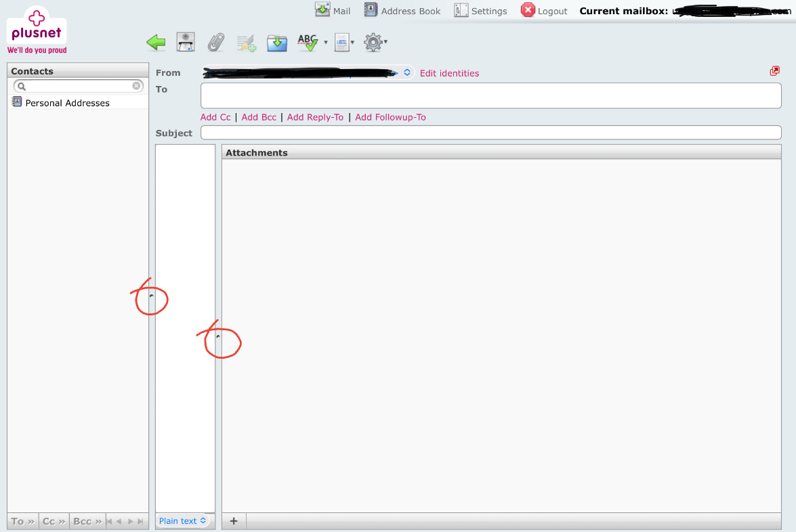
Task: Select the Attach file paperclip icon
Action: click(x=216, y=42)
